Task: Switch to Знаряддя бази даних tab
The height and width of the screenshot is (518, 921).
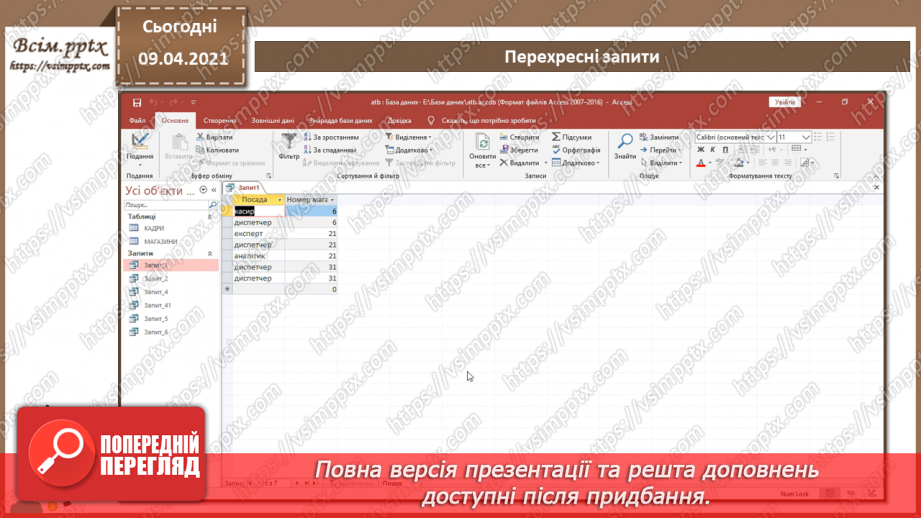Action: 341,120
